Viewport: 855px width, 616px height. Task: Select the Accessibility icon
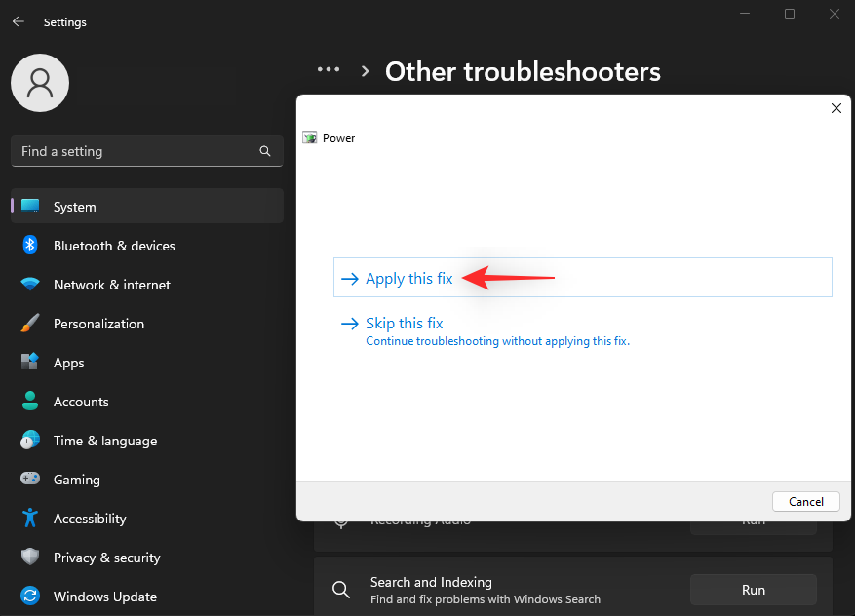pyautogui.click(x=30, y=519)
